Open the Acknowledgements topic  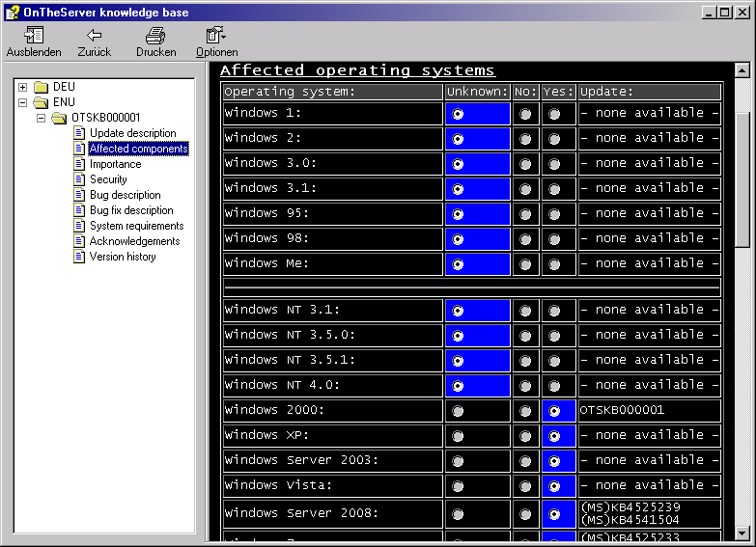tap(134, 241)
